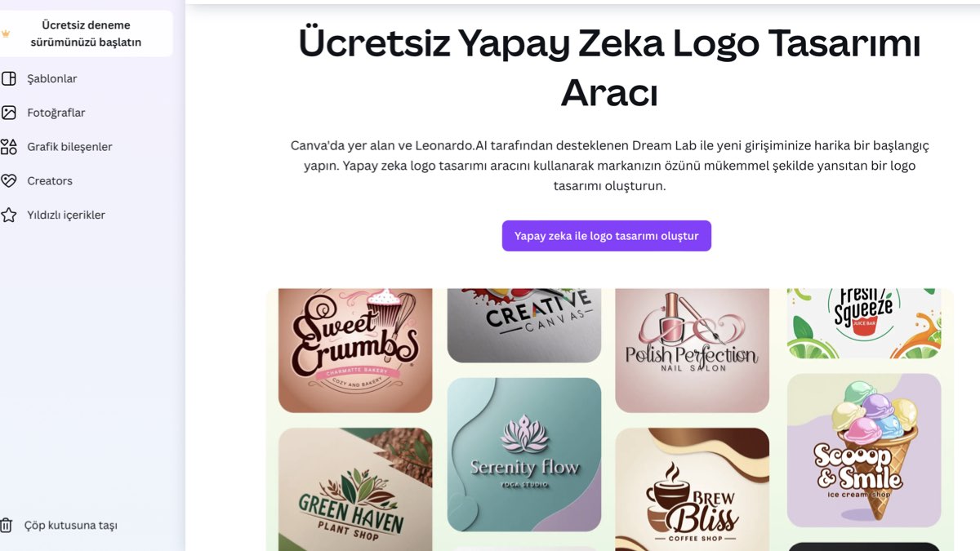Click the Şablonlar templates icon
980x551 pixels.
pos(8,79)
